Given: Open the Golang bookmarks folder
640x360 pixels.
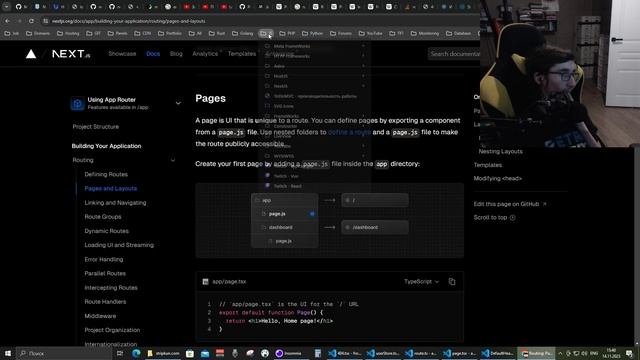Looking at the screenshot, I should (x=243, y=33).
